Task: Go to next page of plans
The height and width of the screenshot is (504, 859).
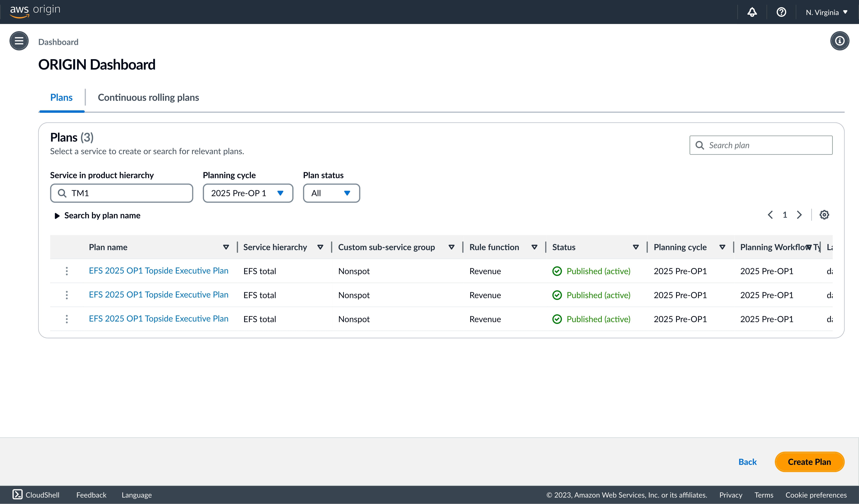Action: click(799, 215)
